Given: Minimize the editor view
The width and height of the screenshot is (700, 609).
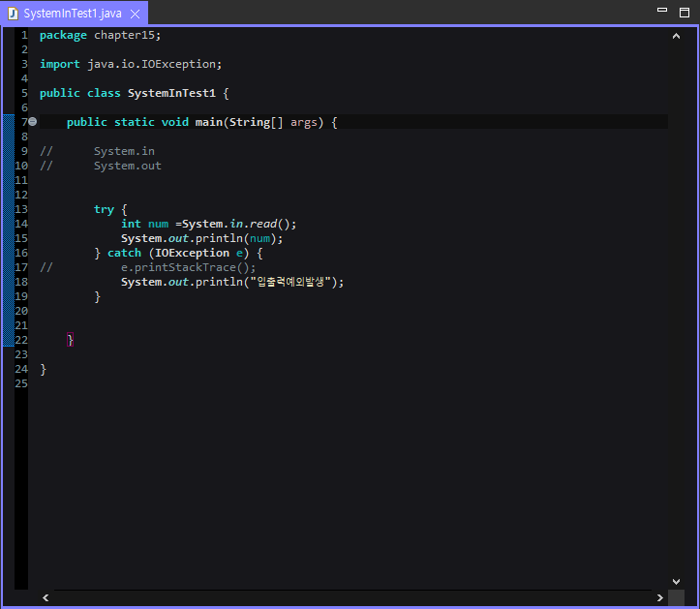Looking at the screenshot, I should coord(662,10).
